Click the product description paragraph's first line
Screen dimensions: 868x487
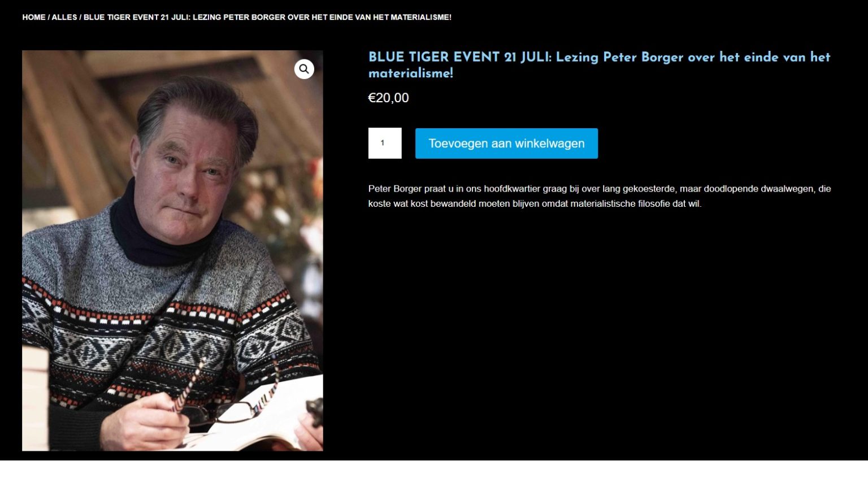click(x=600, y=189)
